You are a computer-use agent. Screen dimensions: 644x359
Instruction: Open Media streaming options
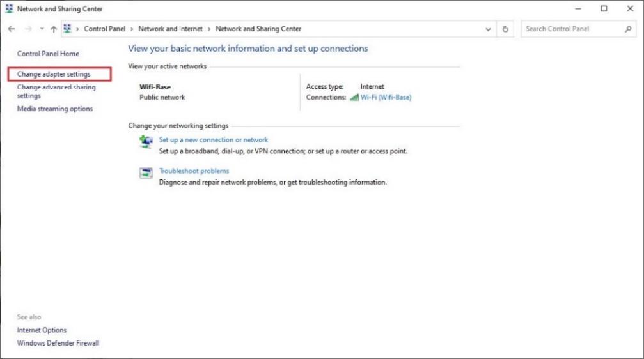pyautogui.click(x=54, y=109)
